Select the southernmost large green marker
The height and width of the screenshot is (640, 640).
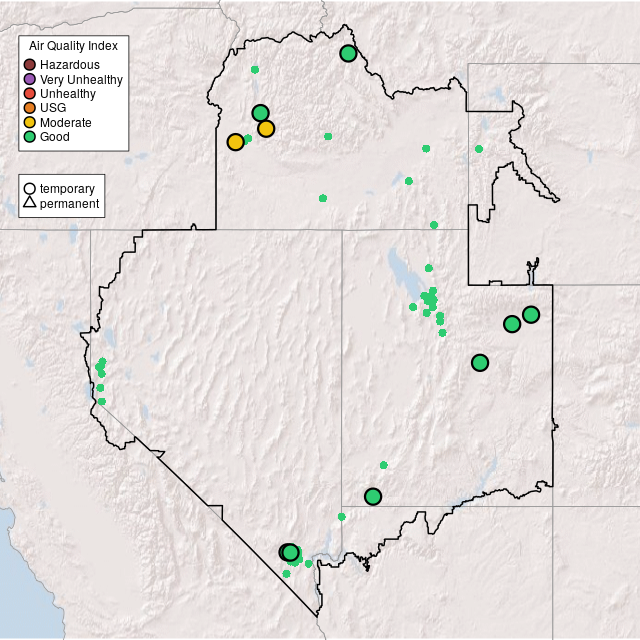point(290,552)
